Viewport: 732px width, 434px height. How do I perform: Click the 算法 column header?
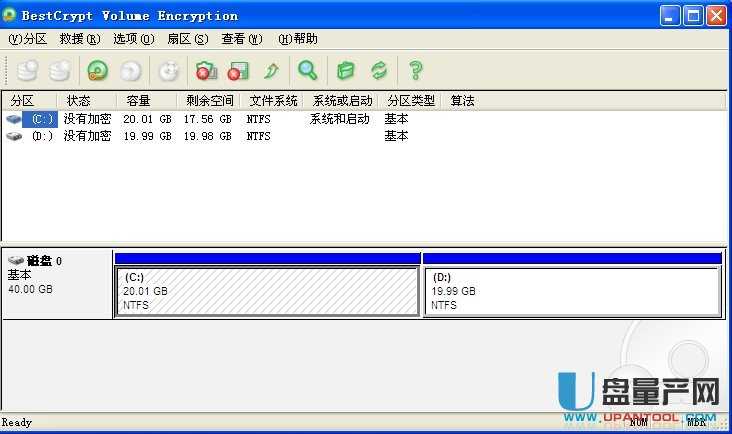coord(462,101)
